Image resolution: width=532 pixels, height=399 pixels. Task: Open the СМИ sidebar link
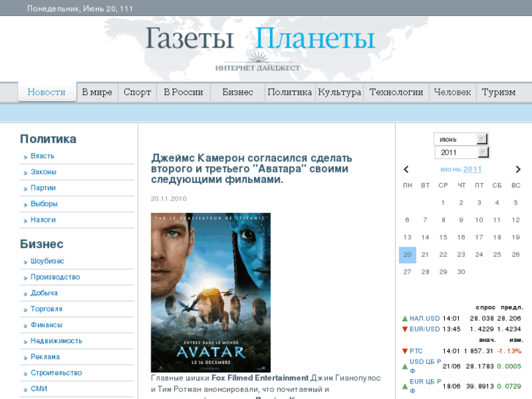pos(39,389)
